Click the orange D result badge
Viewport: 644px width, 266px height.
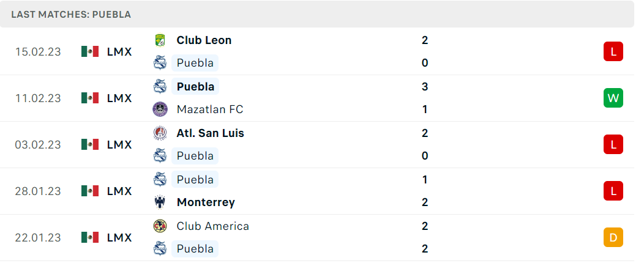[x=613, y=238]
